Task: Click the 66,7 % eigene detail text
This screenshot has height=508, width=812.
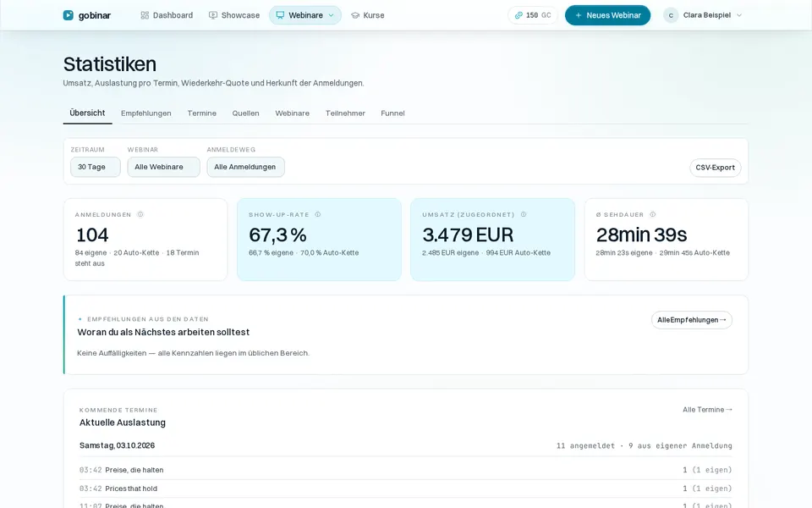Action: click(271, 253)
